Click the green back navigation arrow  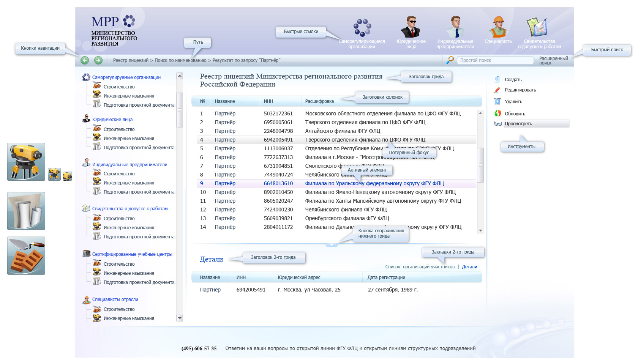click(x=85, y=60)
